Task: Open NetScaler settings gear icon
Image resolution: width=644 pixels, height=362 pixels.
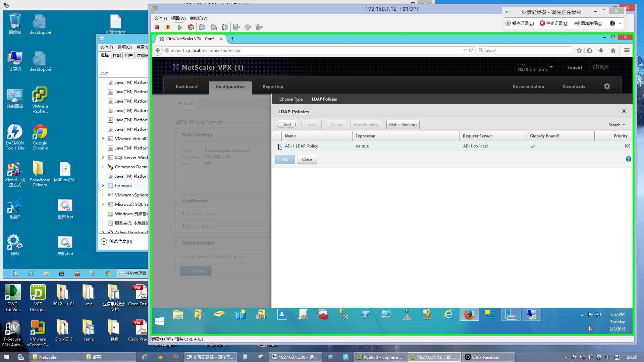Action: click(x=607, y=86)
